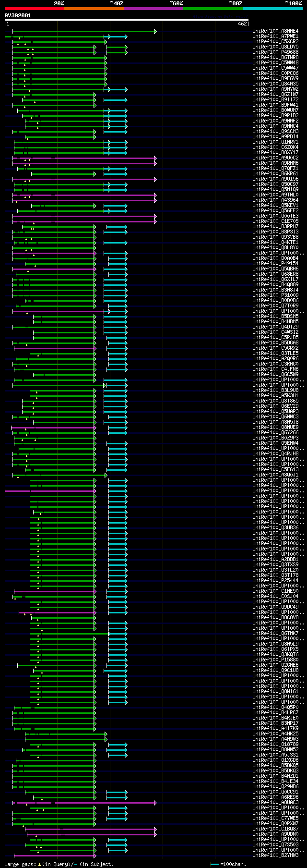Click the UniRef100_Q00TE3 identifier
Viewport: 307px width, 868px height.
point(275,216)
